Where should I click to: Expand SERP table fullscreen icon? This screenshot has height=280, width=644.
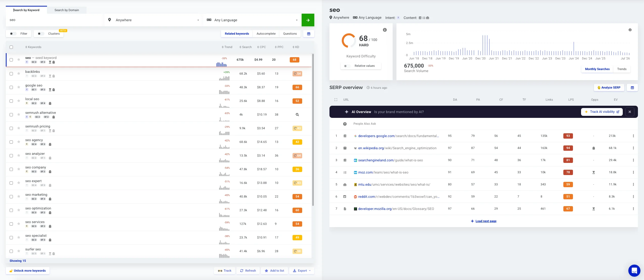point(336,100)
